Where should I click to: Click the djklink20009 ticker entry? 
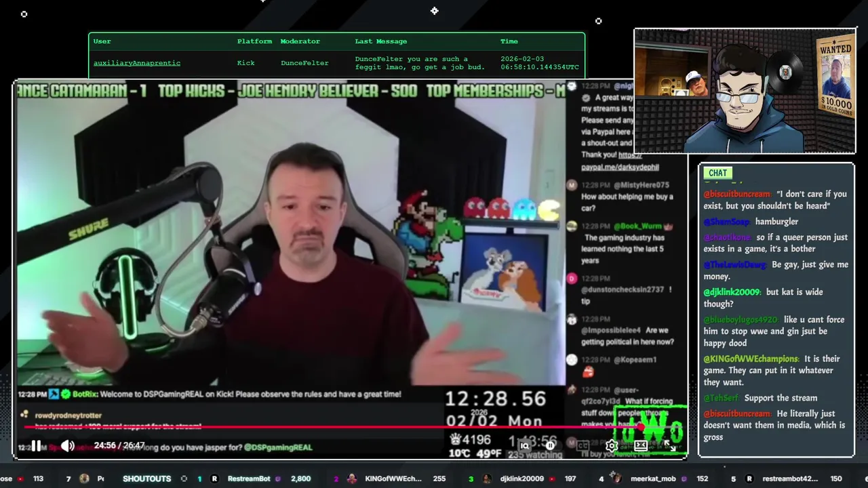click(x=521, y=479)
